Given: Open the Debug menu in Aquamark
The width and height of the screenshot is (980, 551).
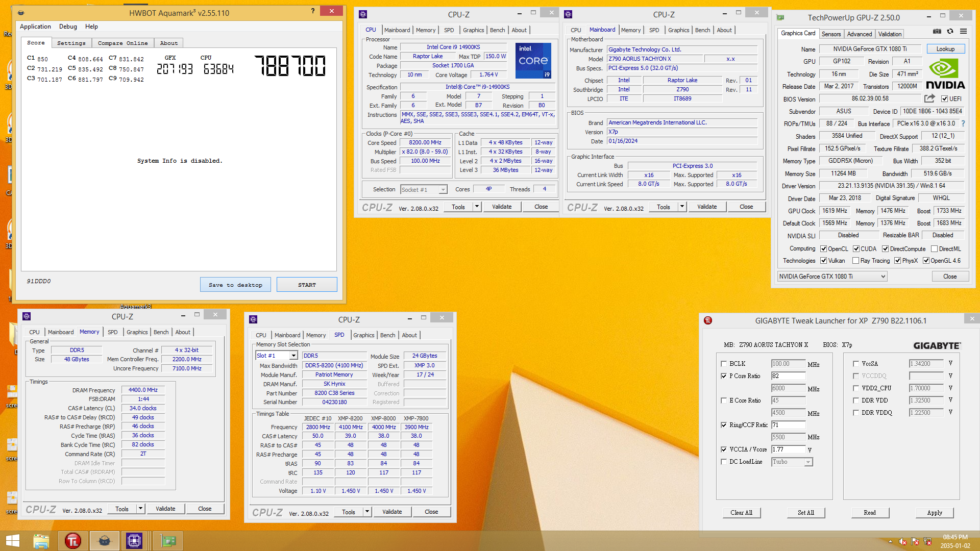Looking at the screenshot, I should click(68, 27).
